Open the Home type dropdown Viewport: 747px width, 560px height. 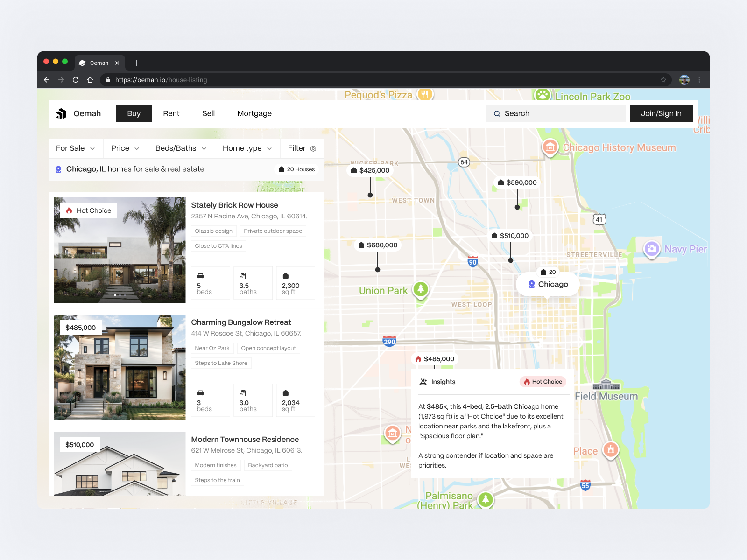point(247,148)
